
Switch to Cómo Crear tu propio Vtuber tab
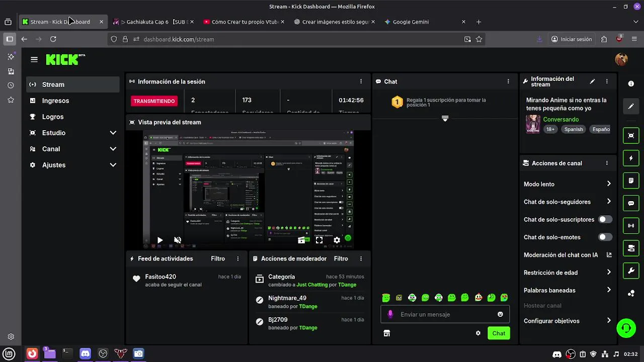point(243,22)
